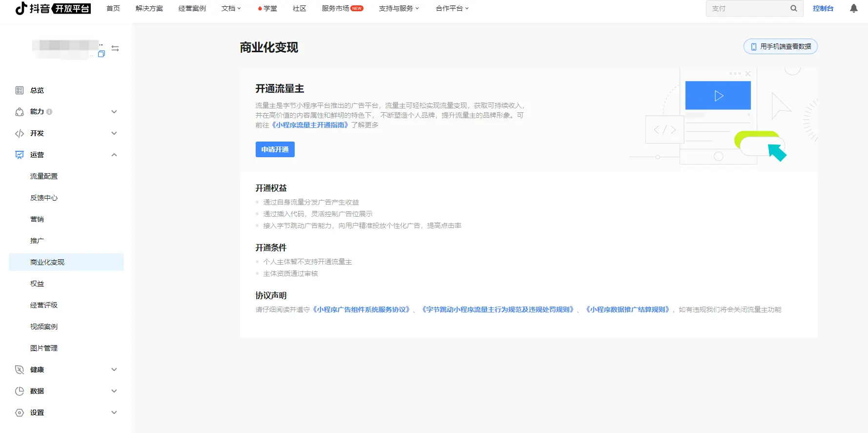Click the 申请开通 button
The width and height of the screenshot is (868, 433).
pyautogui.click(x=275, y=149)
